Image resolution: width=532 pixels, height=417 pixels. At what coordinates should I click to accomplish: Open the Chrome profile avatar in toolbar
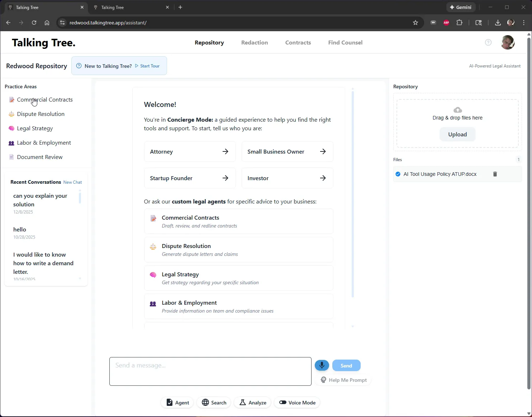(x=511, y=23)
